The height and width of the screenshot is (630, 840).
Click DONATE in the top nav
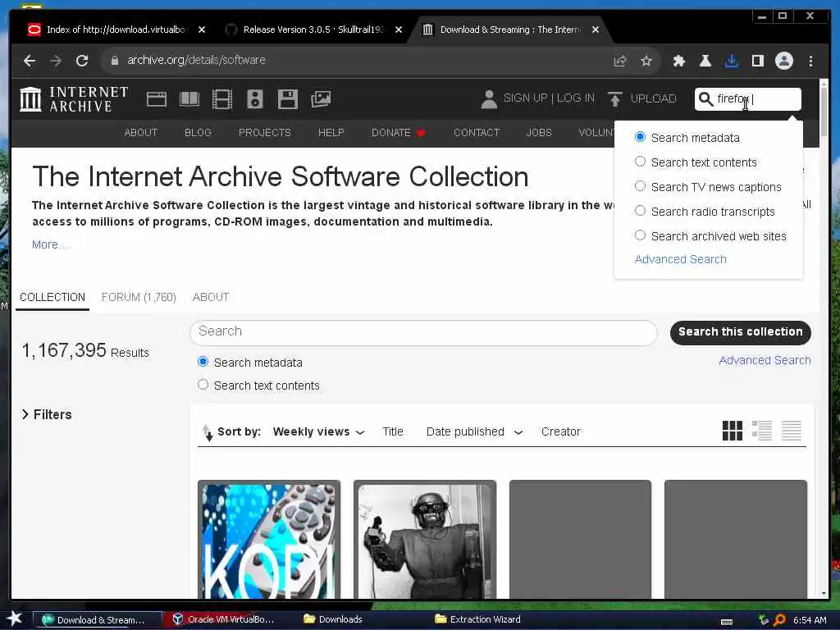(398, 133)
